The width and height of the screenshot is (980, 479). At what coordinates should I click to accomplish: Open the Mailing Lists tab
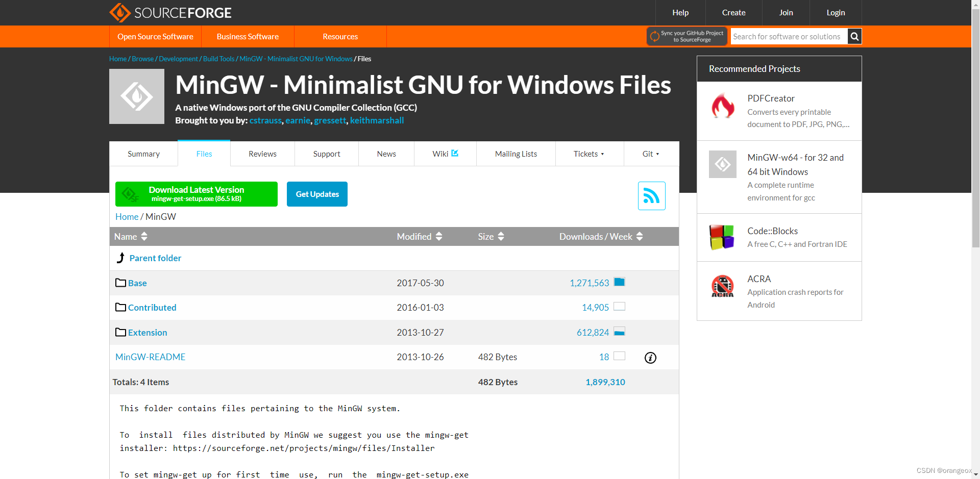coord(516,154)
